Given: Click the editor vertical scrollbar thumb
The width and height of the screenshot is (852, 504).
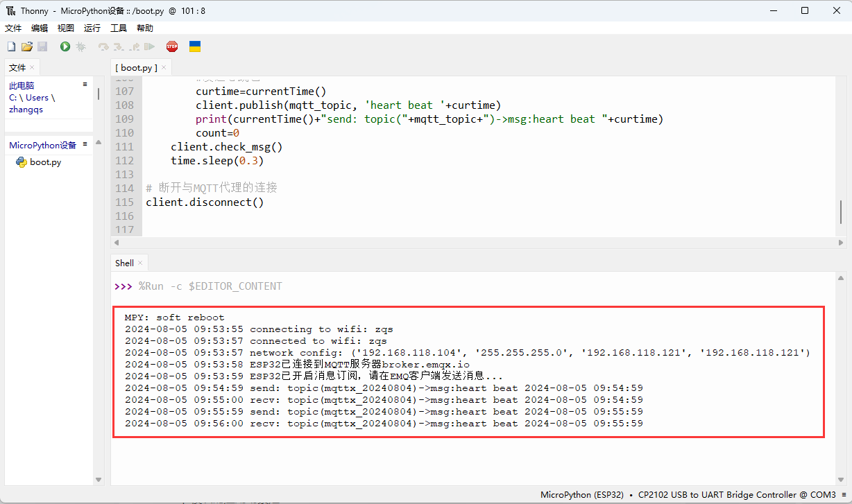Looking at the screenshot, I should click(841, 212).
